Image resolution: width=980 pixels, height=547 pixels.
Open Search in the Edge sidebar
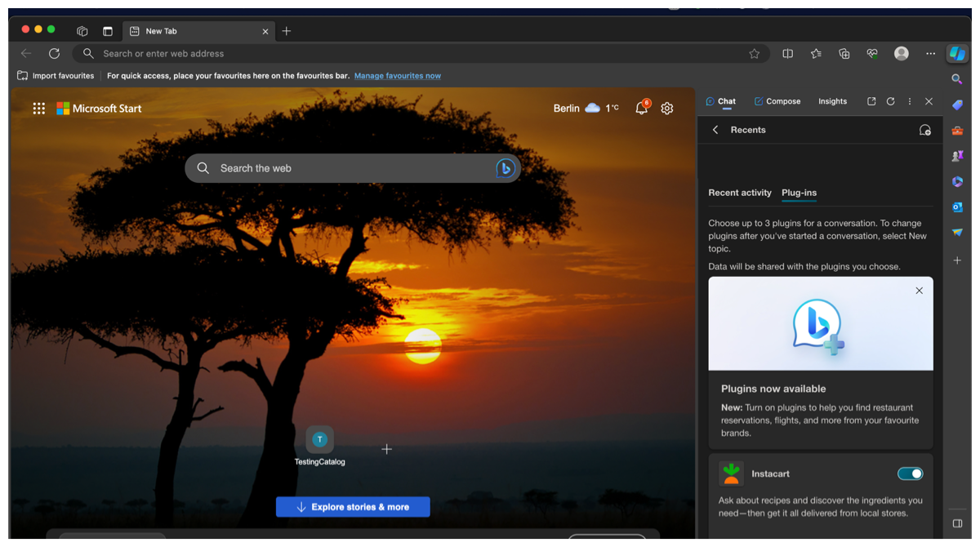[x=957, y=79]
